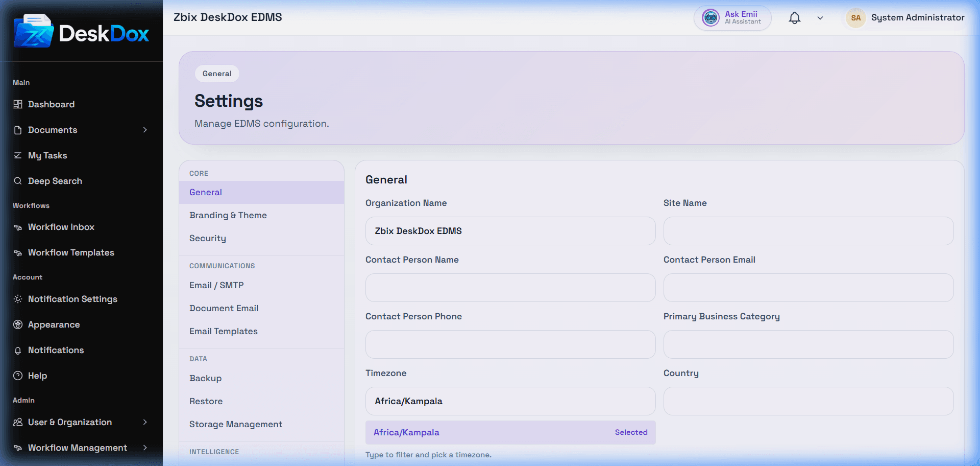Open the Timezone combo box

pyautogui.click(x=510, y=401)
